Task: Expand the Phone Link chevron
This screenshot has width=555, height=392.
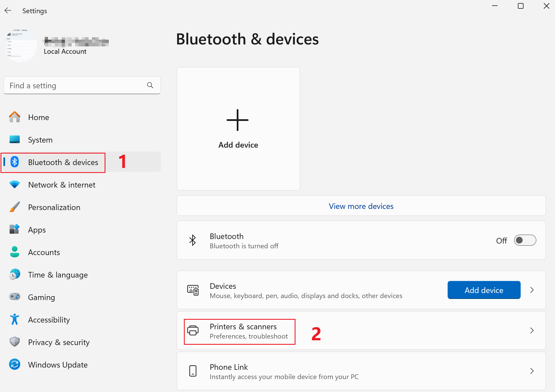Action: click(x=532, y=371)
